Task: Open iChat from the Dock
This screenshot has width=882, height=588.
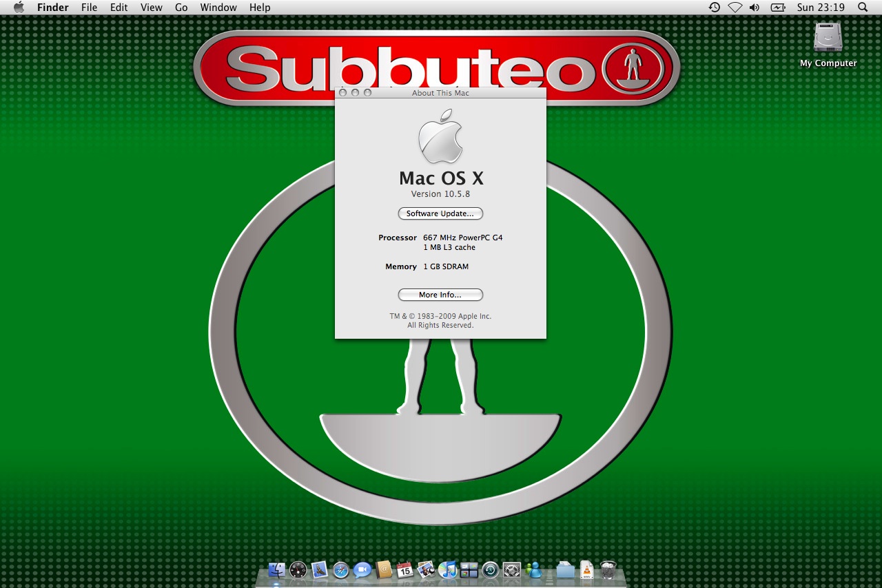Action: click(362, 569)
